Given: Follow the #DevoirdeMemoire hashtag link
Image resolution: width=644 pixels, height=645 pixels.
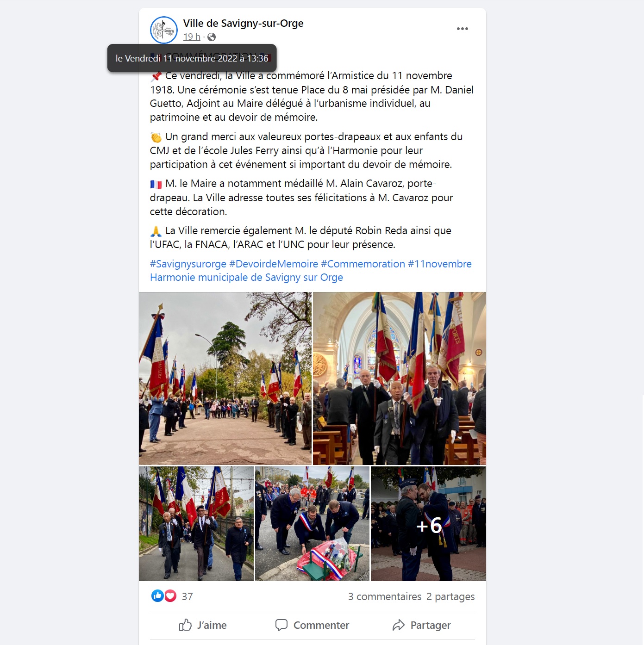Looking at the screenshot, I should [x=274, y=264].
